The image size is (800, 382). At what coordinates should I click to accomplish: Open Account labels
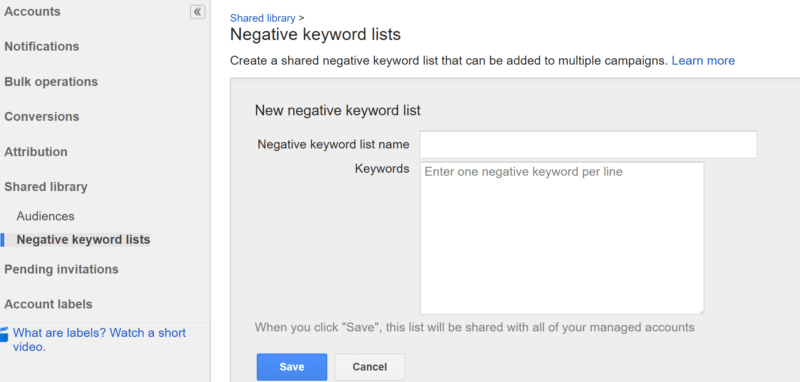point(48,304)
